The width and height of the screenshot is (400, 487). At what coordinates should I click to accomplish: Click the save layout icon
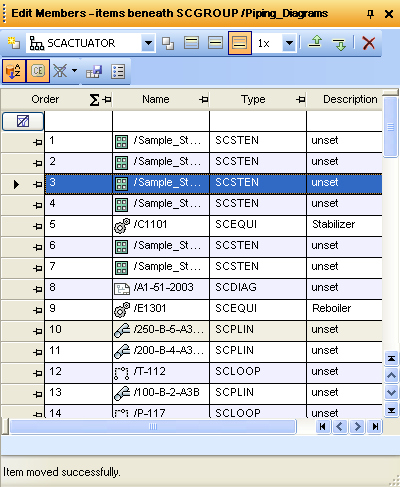94,71
